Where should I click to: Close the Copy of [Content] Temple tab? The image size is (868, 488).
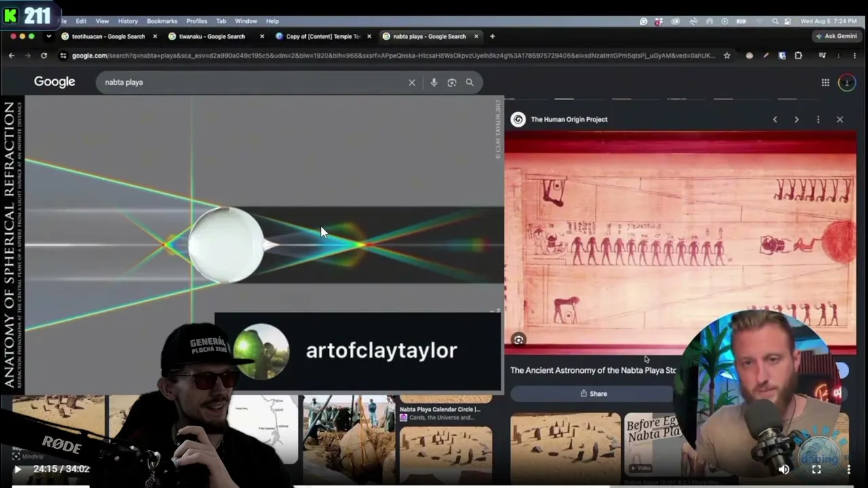(369, 37)
